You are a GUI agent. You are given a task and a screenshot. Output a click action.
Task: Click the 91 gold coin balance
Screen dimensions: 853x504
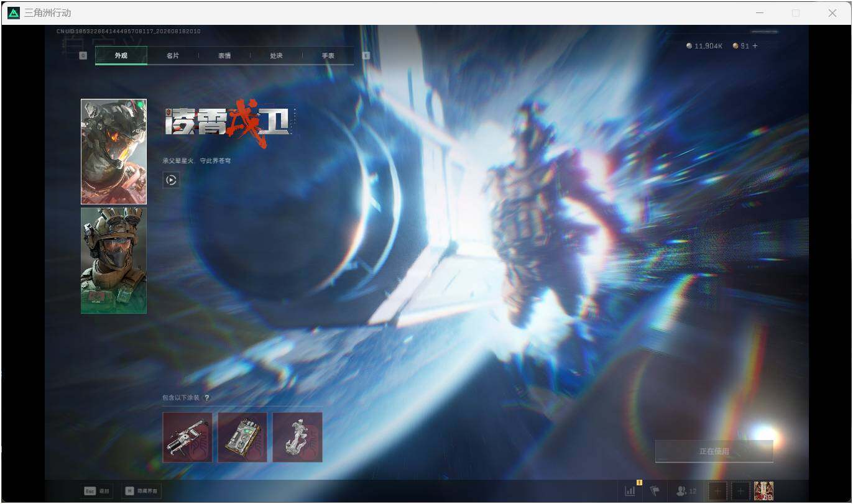[740, 46]
